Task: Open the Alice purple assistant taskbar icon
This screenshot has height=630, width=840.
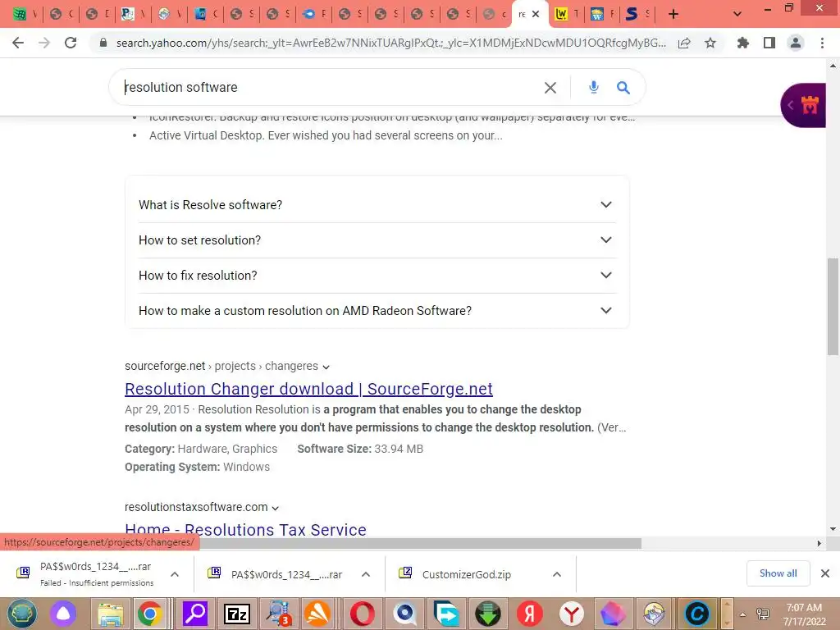Action: [x=63, y=614]
